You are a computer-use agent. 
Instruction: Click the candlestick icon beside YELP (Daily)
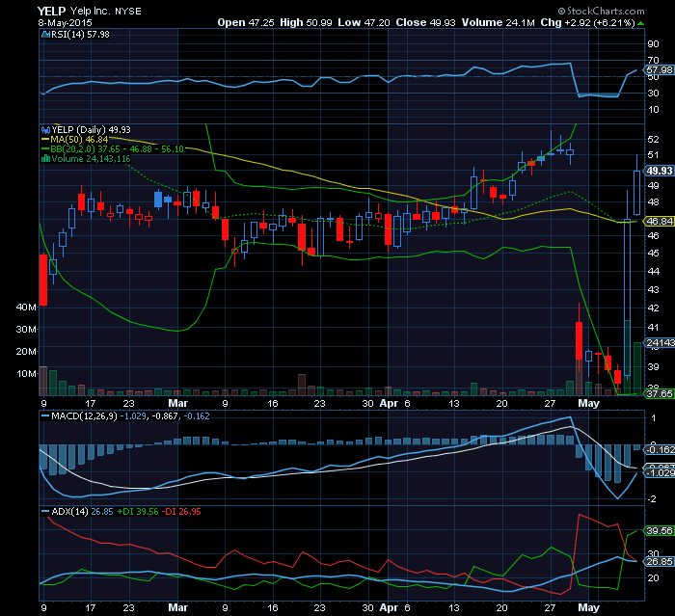(x=45, y=130)
